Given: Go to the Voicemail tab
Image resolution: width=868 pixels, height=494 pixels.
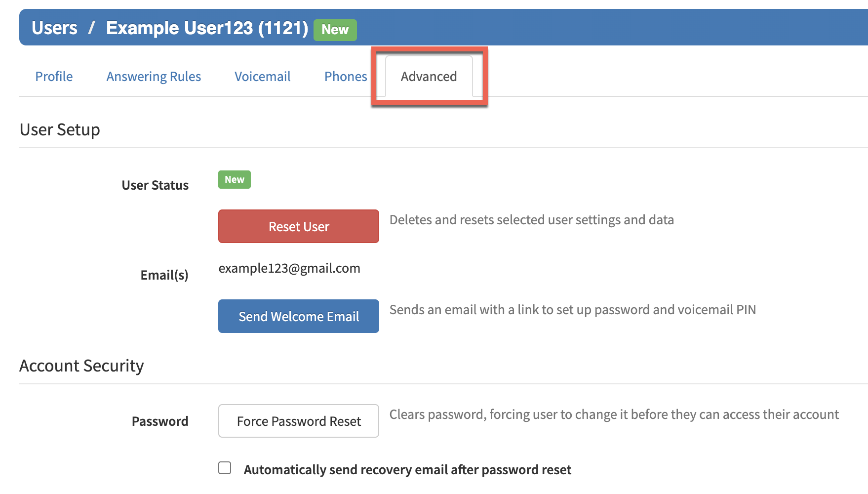Looking at the screenshot, I should tap(262, 77).
